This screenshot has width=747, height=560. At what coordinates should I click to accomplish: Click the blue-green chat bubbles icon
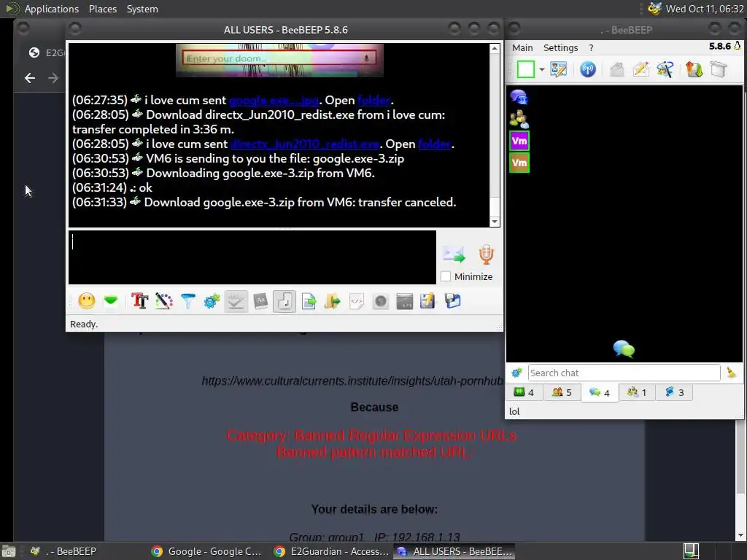pyautogui.click(x=624, y=349)
